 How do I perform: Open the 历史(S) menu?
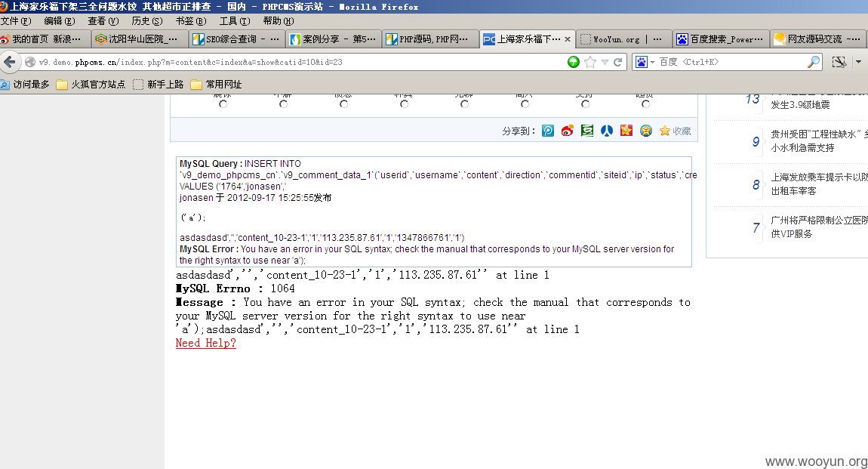147,21
